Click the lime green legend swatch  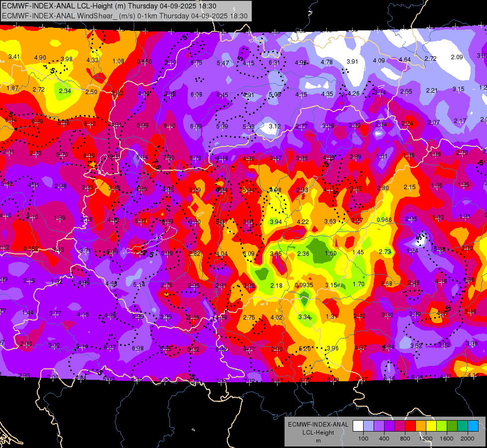coord(442,426)
